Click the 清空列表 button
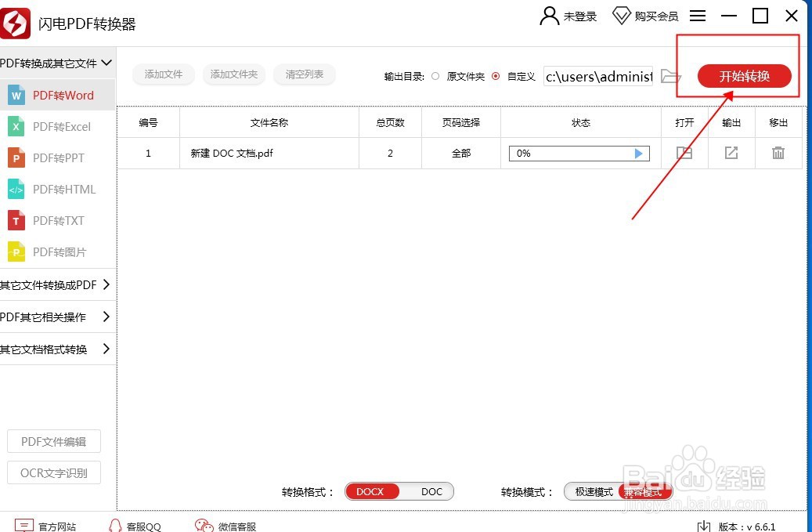The image size is (812, 532). pyautogui.click(x=305, y=74)
